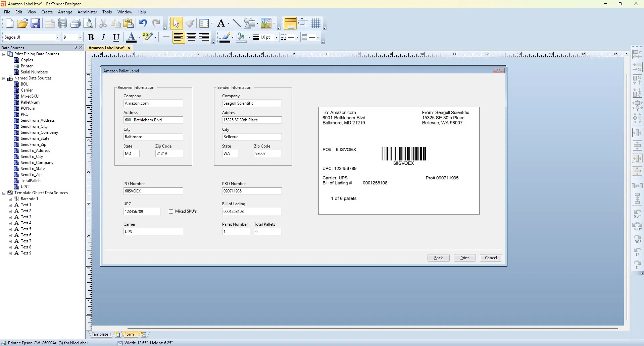Open font color dropdown arrow
This screenshot has height=346, width=644.
coord(139,37)
